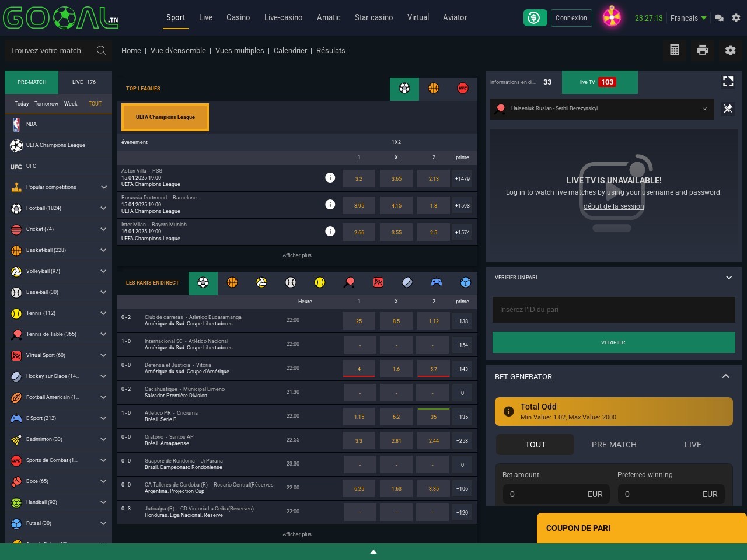Screen dimensions: 747x560
Task: Open Haiseniuk Ruslan match dropdown
Action: coord(602,108)
